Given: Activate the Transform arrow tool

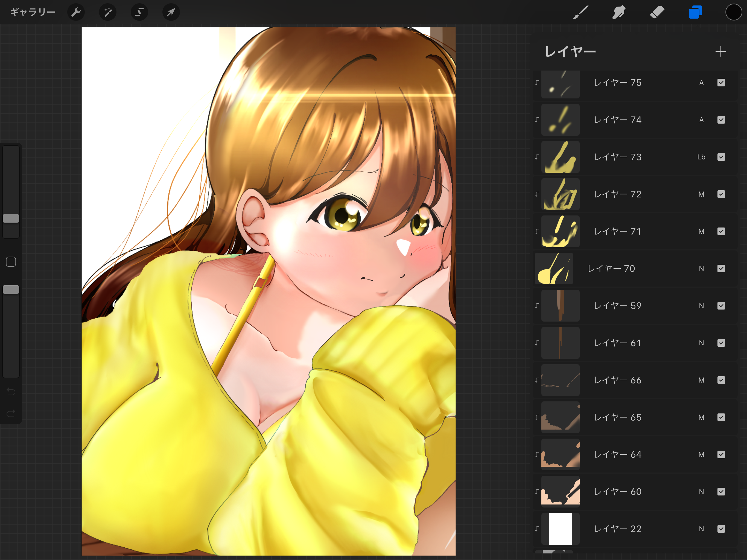Looking at the screenshot, I should [171, 13].
